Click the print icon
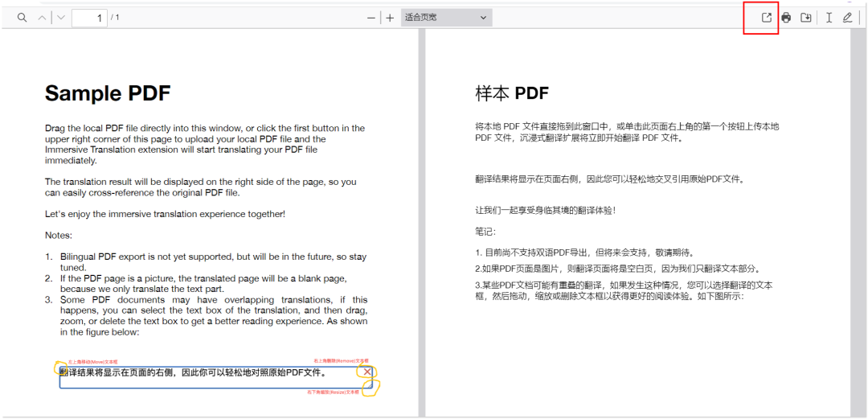The height and width of the screenshot is (419, 868). (x=786, y=18)
